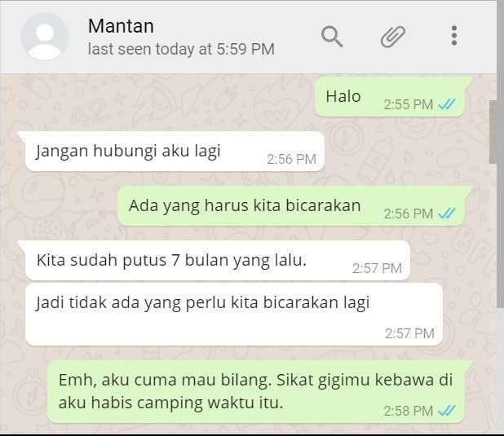The width and height of the screenshot is (504, 436).
Task: Click the read ticks on Halo message
Action: coord(447,104)
